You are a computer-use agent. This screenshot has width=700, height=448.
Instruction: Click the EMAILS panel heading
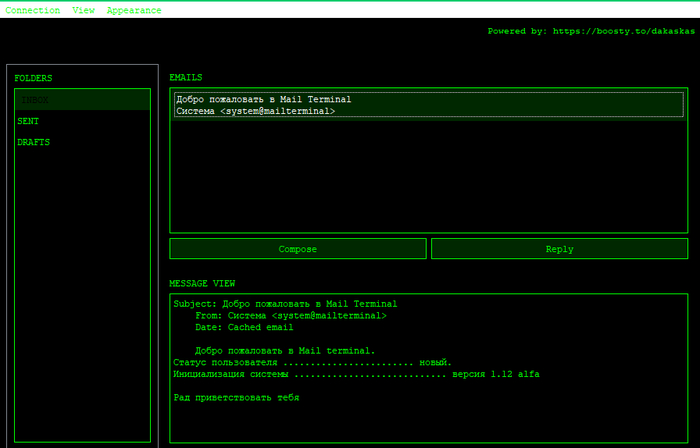tap(186, 77)
